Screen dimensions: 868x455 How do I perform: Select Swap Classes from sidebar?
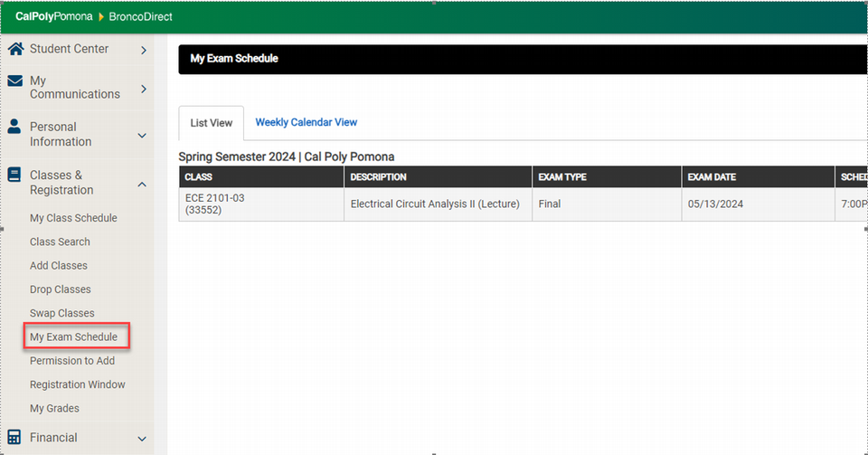[x=61, y=313]
